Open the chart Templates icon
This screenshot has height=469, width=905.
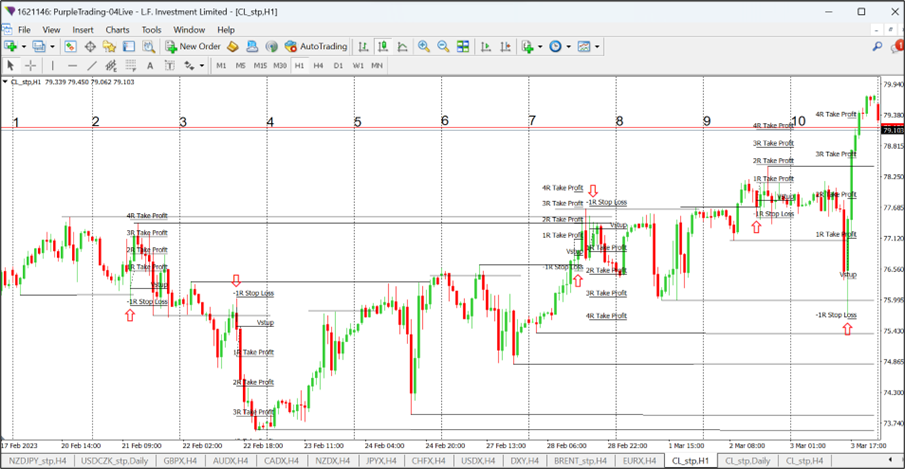point(584,46)
